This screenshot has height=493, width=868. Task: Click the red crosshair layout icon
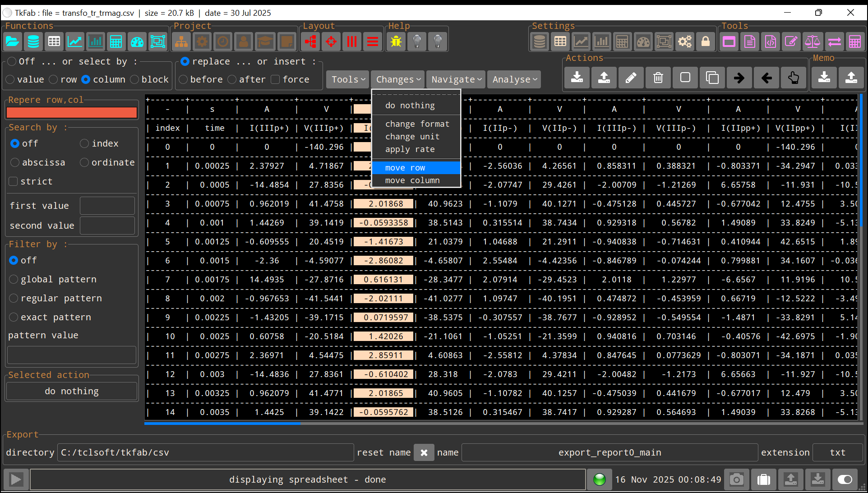(331, 42)
